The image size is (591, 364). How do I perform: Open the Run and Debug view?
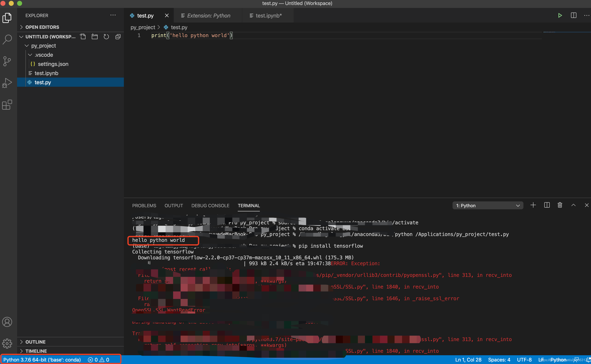click(7, 83)
